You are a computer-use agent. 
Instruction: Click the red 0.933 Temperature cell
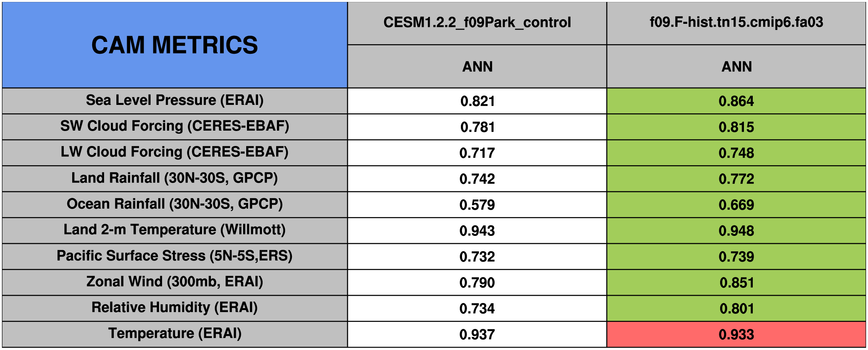pos(736,334)
